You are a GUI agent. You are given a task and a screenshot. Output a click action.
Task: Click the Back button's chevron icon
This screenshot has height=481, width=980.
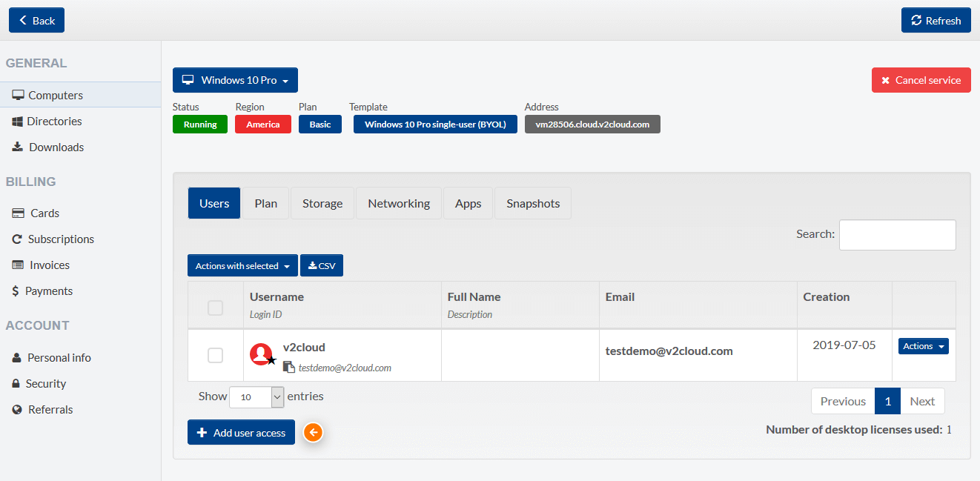click(23, 20)
